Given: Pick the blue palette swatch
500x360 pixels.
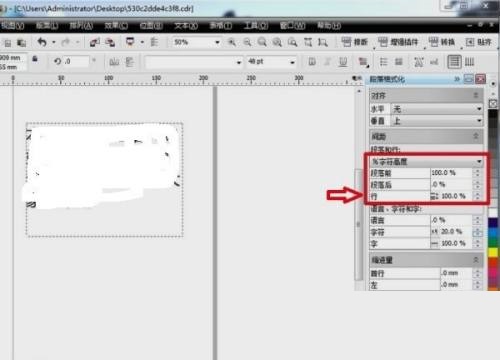Looking at the screenshot, I should 493,232.
